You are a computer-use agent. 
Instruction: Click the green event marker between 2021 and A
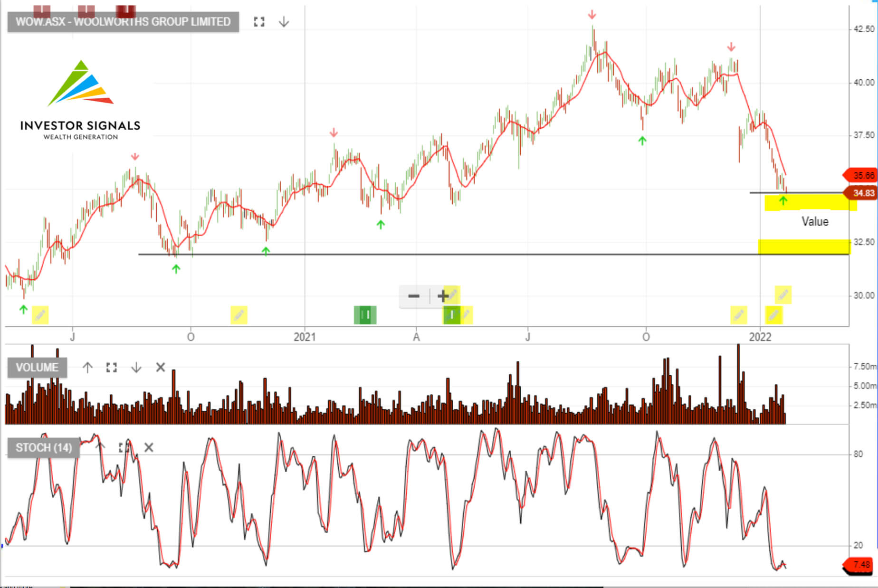tap(365, 315)
